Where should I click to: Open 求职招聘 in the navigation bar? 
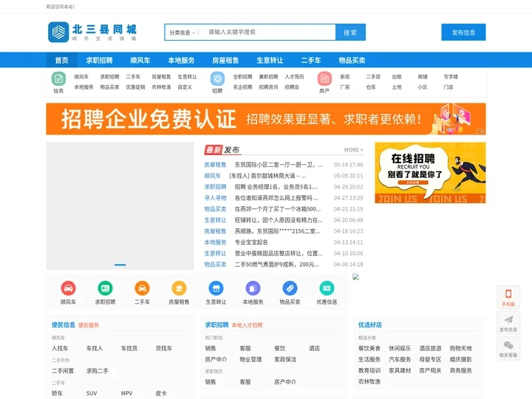click(x=99, y=61)
